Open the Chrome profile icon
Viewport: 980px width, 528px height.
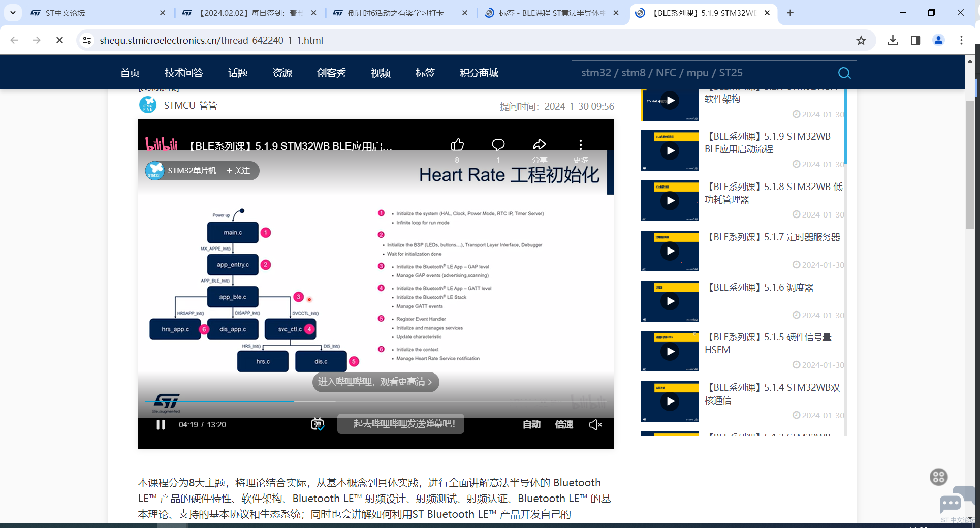click(x=938, y=40)
